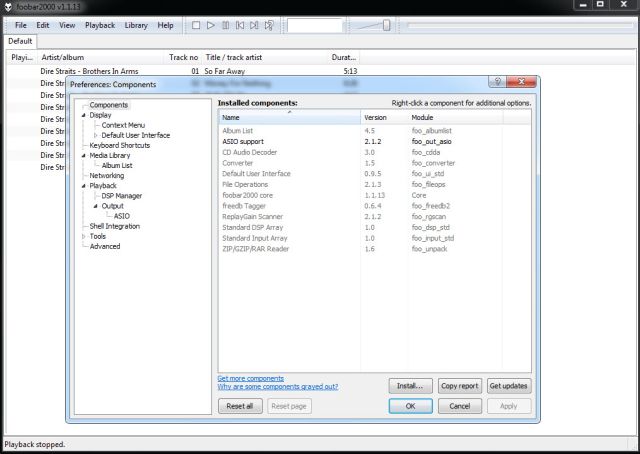Click the random playback icon

pyautogui.click(x=269, y=25)
